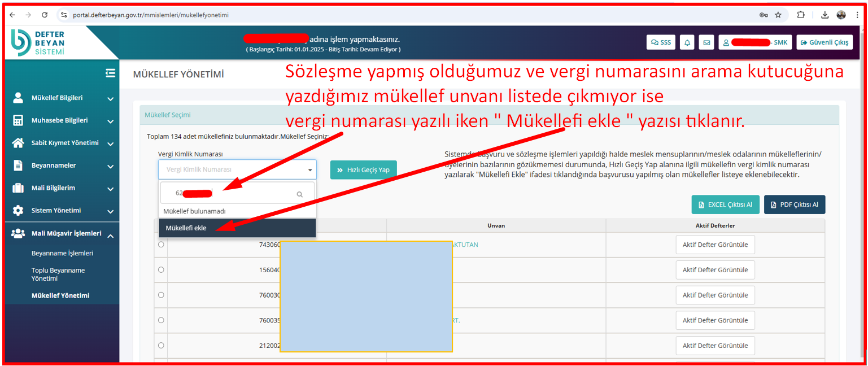The height and width of the screenshot is (366, 868).
Task: Click the Defter Beyan Sistemi logo
Action: pos(40,43)
